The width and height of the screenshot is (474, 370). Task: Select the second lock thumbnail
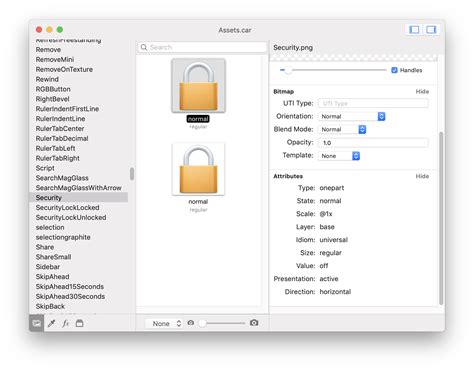coord(198,169)
